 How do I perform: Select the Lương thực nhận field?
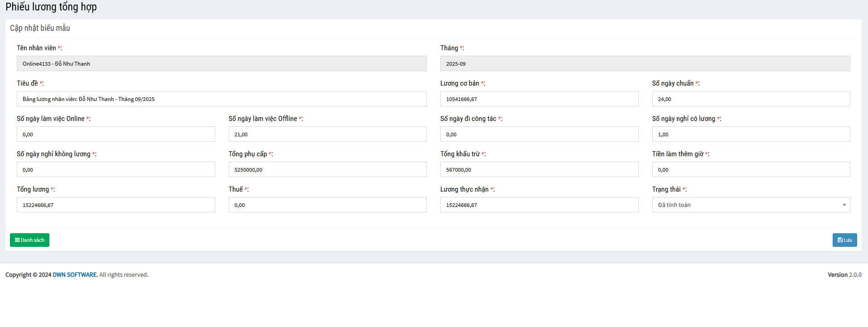click(539, 205)
